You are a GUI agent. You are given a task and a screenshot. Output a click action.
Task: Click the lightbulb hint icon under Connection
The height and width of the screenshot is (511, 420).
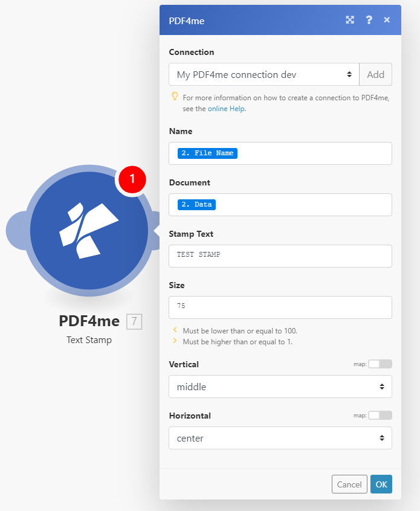[175, 96]
